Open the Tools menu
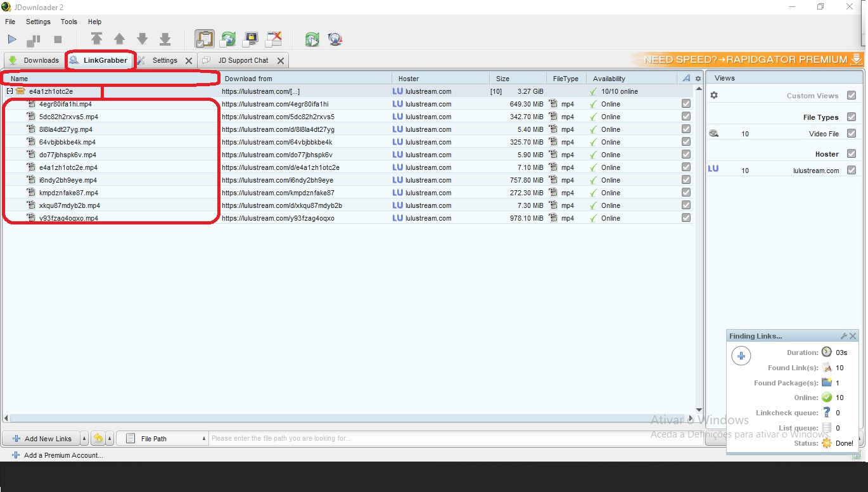 tap(69, 22)
